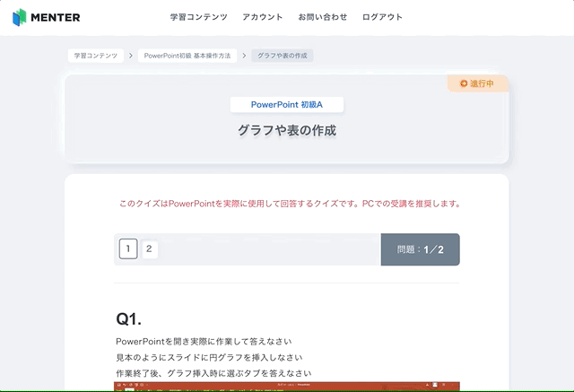
Task: Click the 進行中 status badge
Action: pyautogui.click(x=477, y=83)
